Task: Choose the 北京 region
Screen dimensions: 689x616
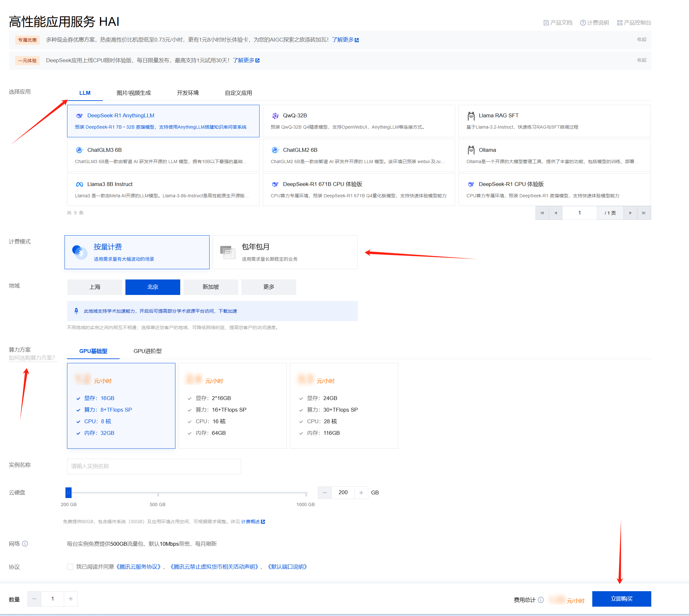Action: (x=153, y=287)
